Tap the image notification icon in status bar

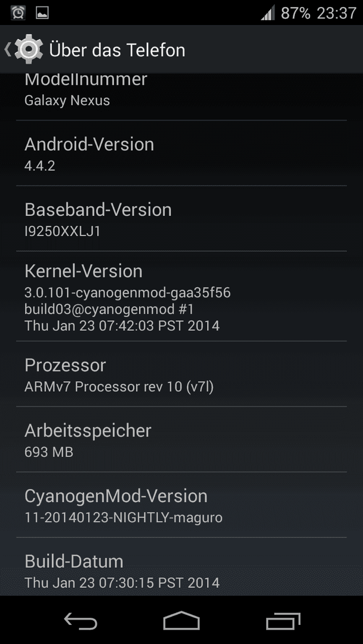(42, 13)
